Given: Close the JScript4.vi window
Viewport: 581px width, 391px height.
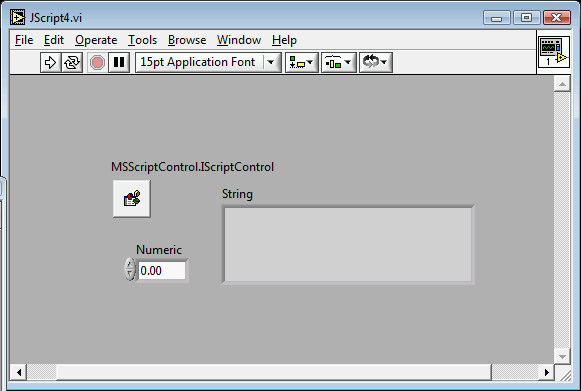Looking at the screenshot, I should [x=557, y=18].
